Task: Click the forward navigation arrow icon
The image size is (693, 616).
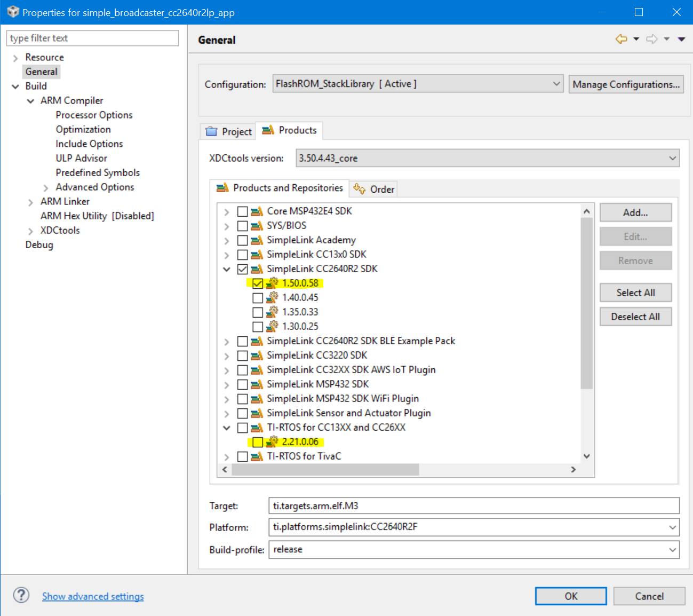Action: point(652,39)
